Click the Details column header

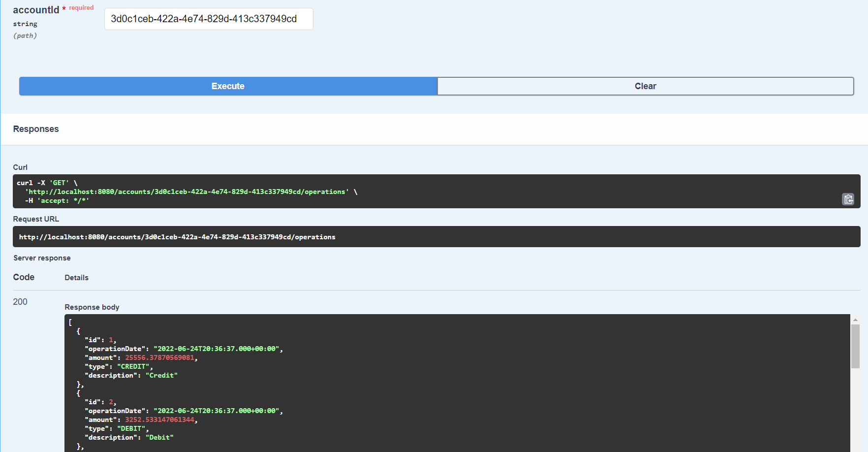click(x=76, y=277)
